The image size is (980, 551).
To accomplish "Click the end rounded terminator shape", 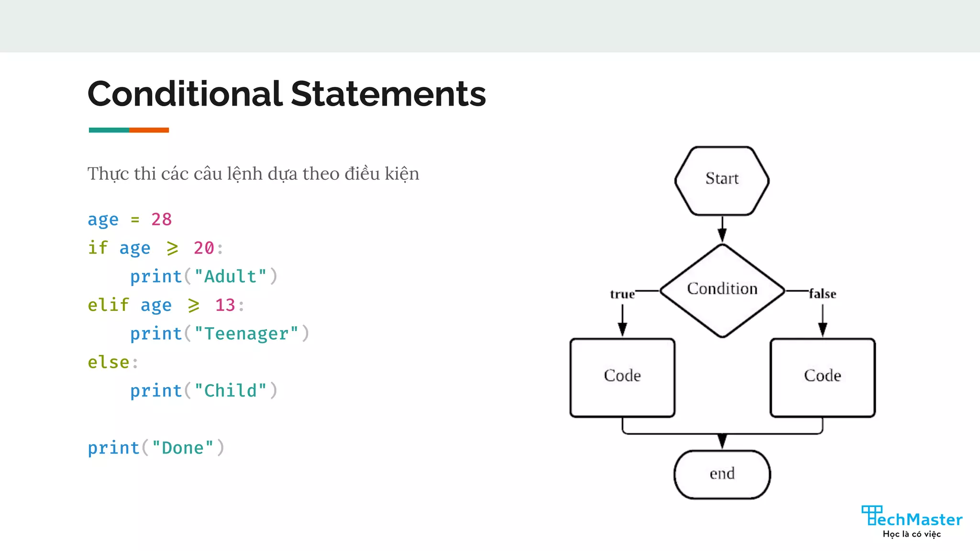I will point(722,474).
